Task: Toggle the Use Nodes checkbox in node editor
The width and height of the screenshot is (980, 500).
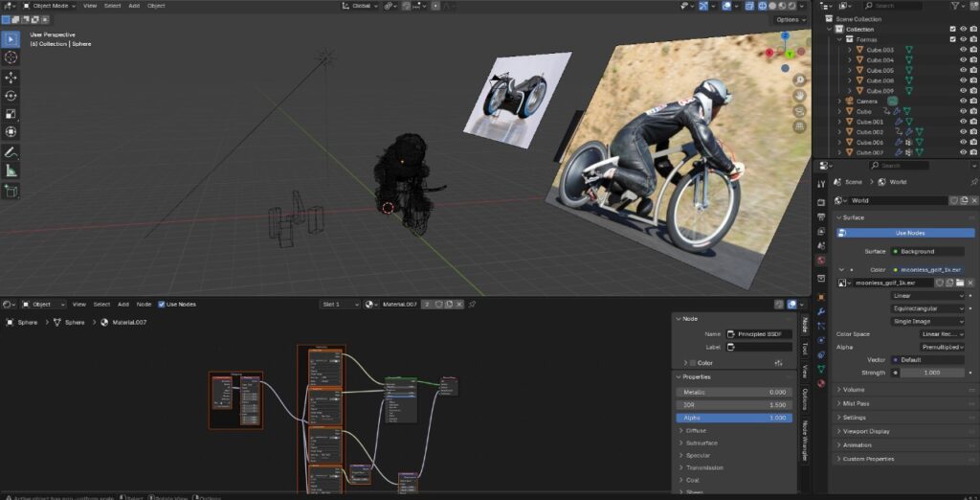Action: 162,304
